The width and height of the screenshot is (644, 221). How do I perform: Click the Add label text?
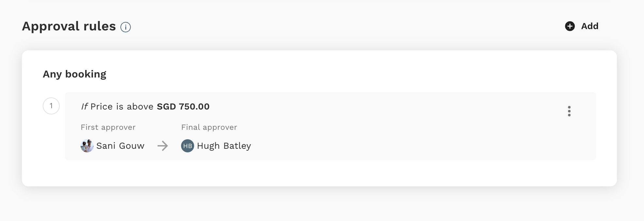click(590, 26)
